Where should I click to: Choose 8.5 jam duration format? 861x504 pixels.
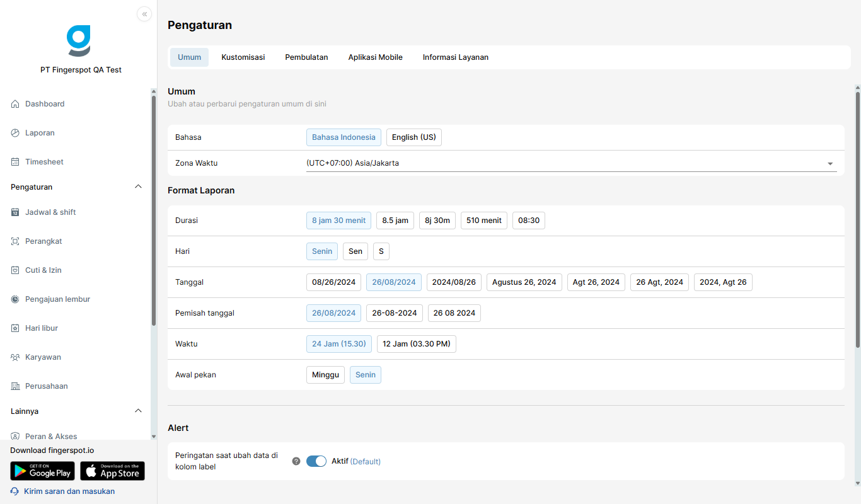click(x=395, y=220)
